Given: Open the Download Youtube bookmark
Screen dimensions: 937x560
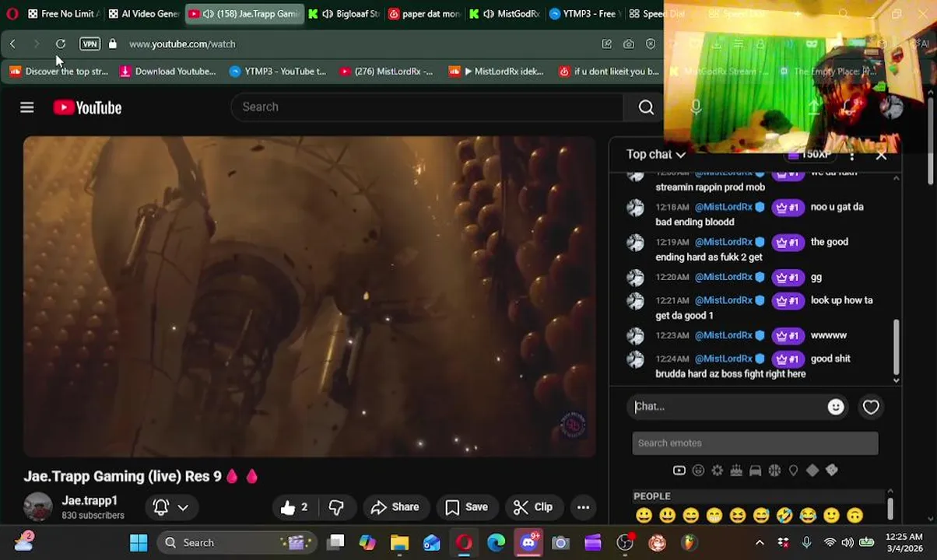Looking at the screenshot, I should point(167,72).
